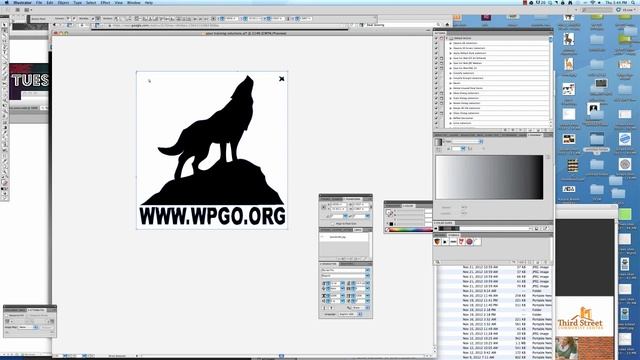Select the layer row in the Layers panel
Viewport: 640px width, 360px height.
(345, 237)
